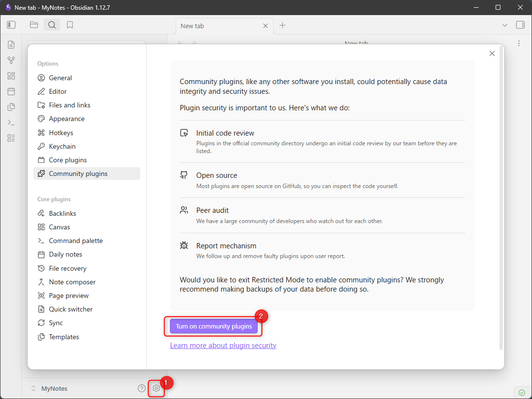This screenshot has height=399, width=532.
Task: Open graph view ribbon icon
Action: click(11, 60)
